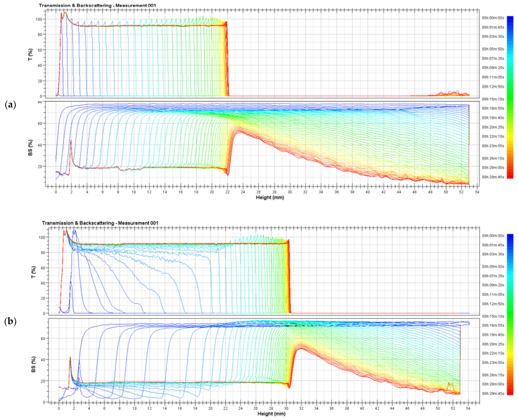This screenshot has height=420, width=518.
Task: Select the BS (%) axis label in chart (a)
Action: [31, 147]
